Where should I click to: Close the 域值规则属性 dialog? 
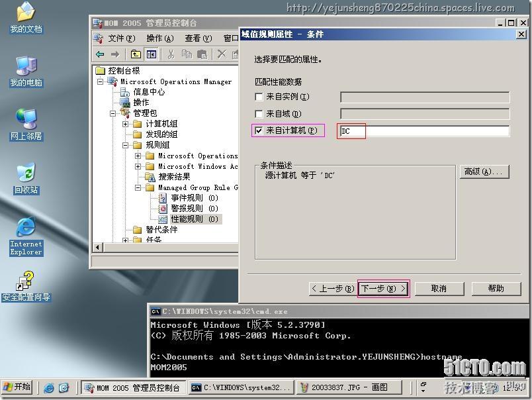521,34
